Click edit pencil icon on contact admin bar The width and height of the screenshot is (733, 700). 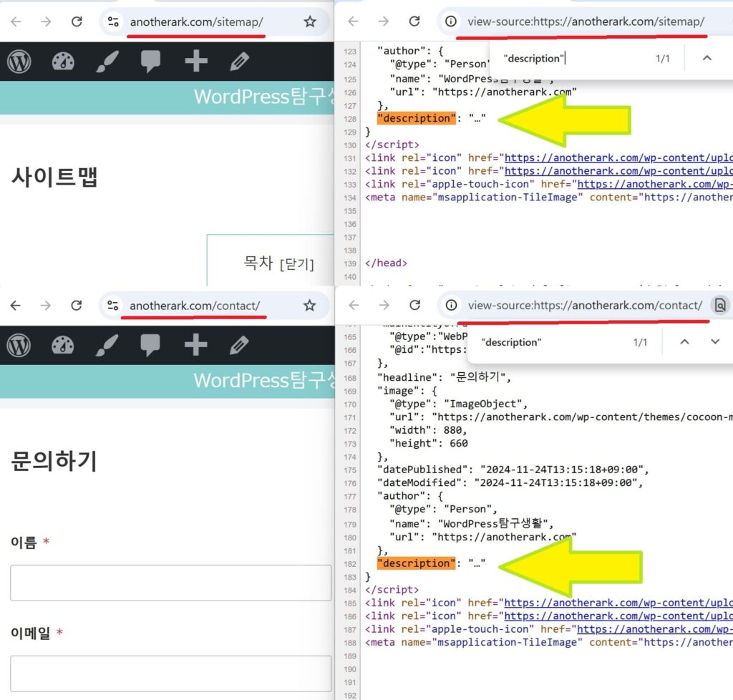click(239, 345)
